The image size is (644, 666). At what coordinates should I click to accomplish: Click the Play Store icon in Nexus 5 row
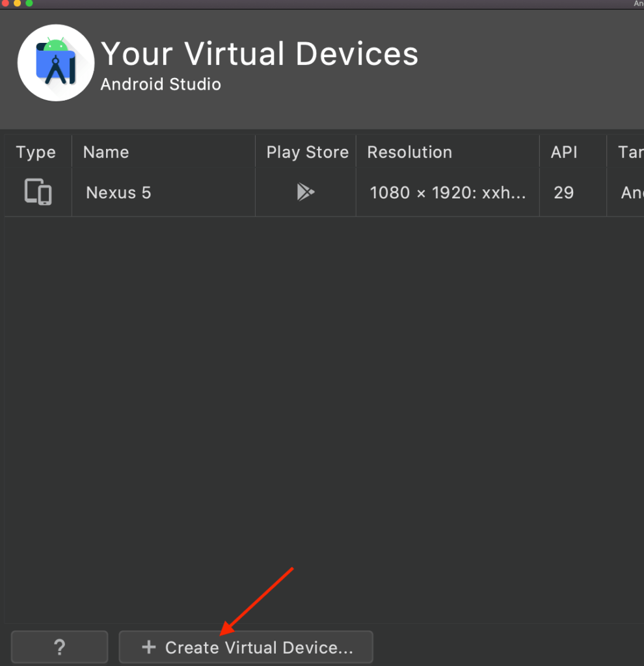306,192
